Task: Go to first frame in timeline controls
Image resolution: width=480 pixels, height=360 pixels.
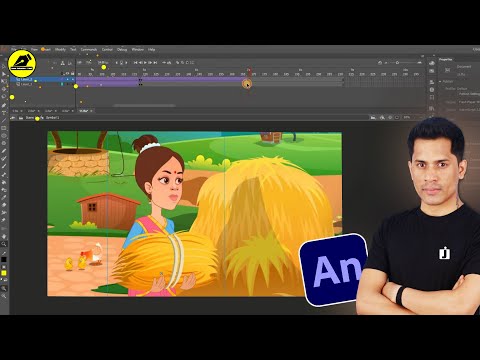Action: tap(136, 63)
